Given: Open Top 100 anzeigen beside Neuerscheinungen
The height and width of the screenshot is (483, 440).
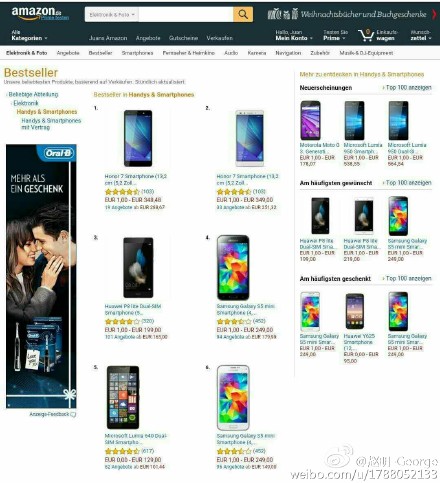Looking at the screenshot, I should [x=408, y=88].
